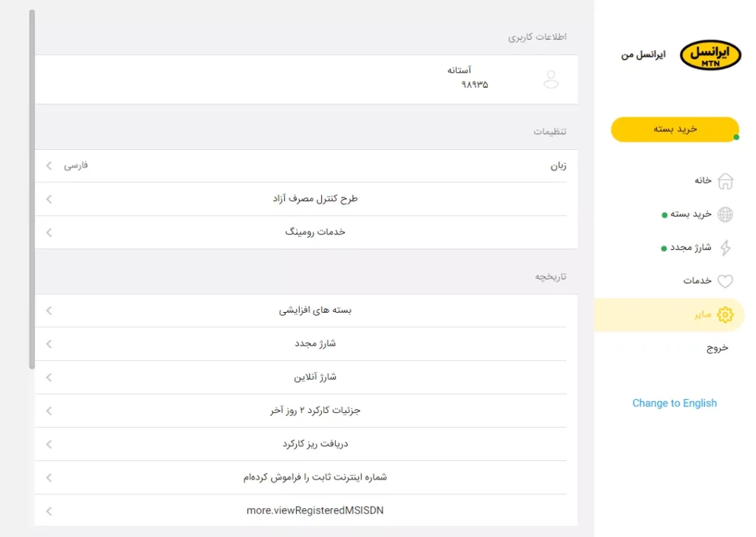Click the globe icon beside خرید بسته menu entry
This screenshot has width=756, height=537.
[726, 214]
